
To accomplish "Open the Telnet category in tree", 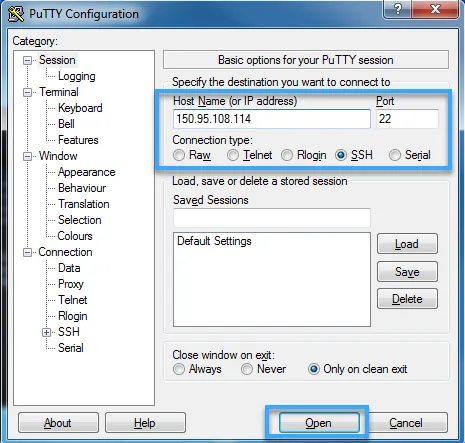I will click(73, 300).
